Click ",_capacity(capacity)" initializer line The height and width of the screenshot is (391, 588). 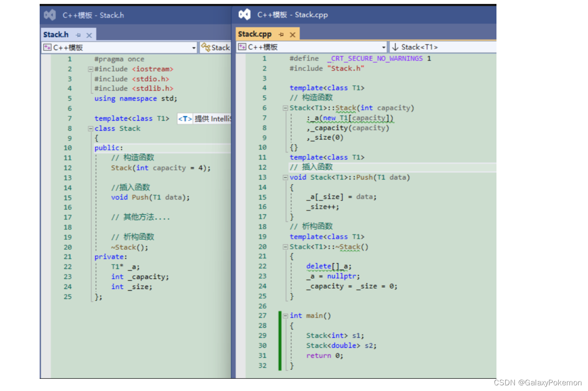coord(347,128)
